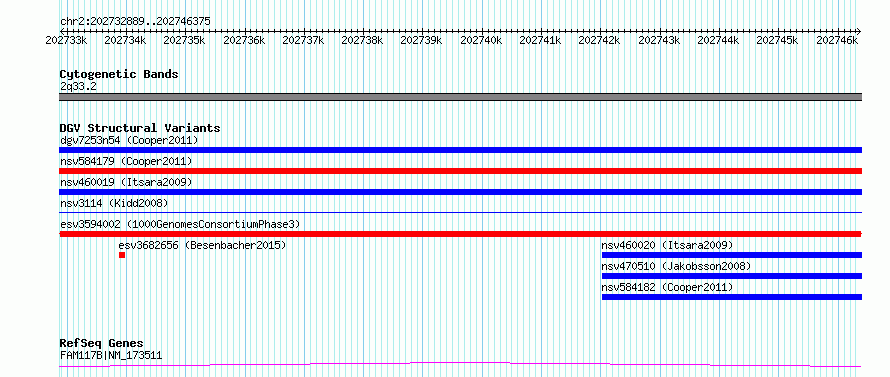Click the FAM117B|NM_173511 gene label

[x=111, y=356]
